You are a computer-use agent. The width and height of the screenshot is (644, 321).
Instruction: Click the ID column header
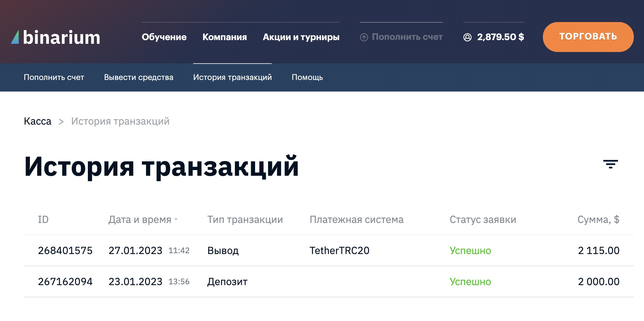(43, 220)
